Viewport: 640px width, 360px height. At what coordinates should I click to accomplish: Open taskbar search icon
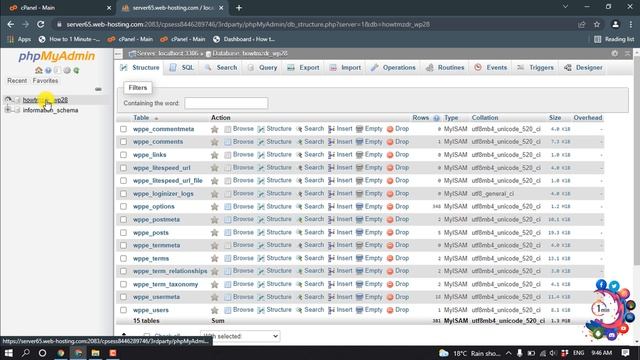(x=25, y=353)
